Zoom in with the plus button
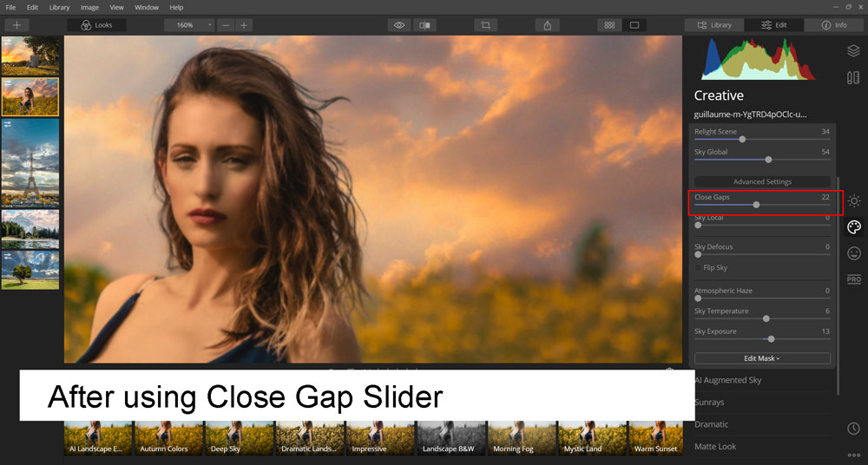This screenshot has height=465, width=868. point(244,25)
